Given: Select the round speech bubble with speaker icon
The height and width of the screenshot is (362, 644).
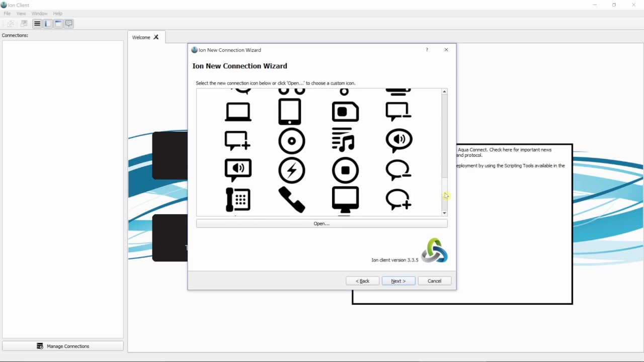Looking at the screenshot, I should tap(399, 141).
